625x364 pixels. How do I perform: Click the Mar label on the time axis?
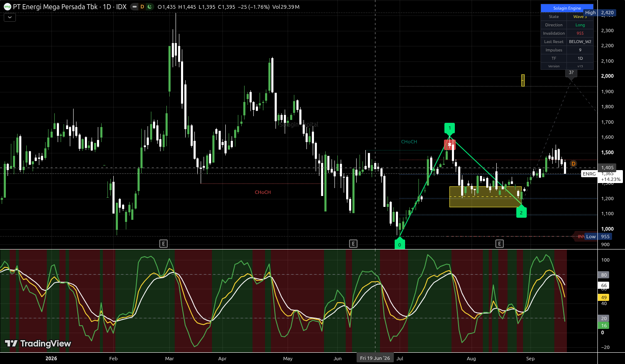click(x=169, y=359)
